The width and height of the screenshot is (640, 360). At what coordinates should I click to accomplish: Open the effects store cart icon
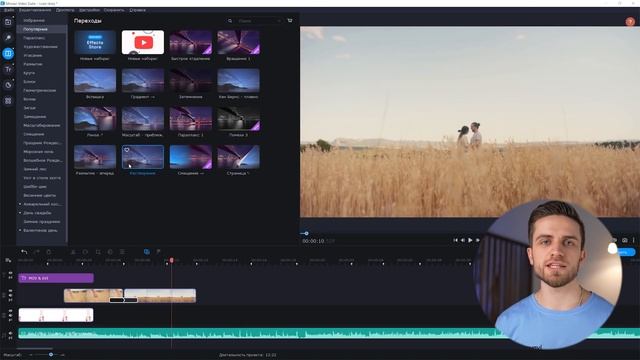(x=290, y=20)
